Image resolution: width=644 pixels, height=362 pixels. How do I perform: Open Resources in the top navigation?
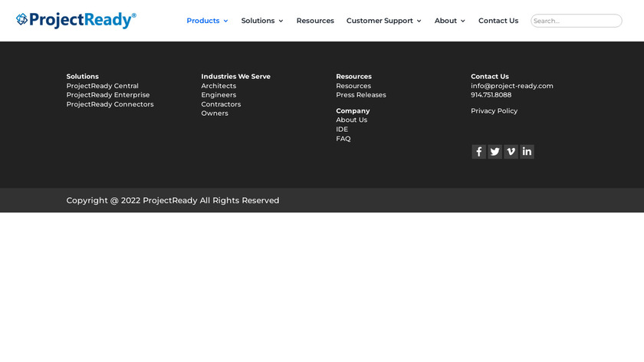[315, 21]
